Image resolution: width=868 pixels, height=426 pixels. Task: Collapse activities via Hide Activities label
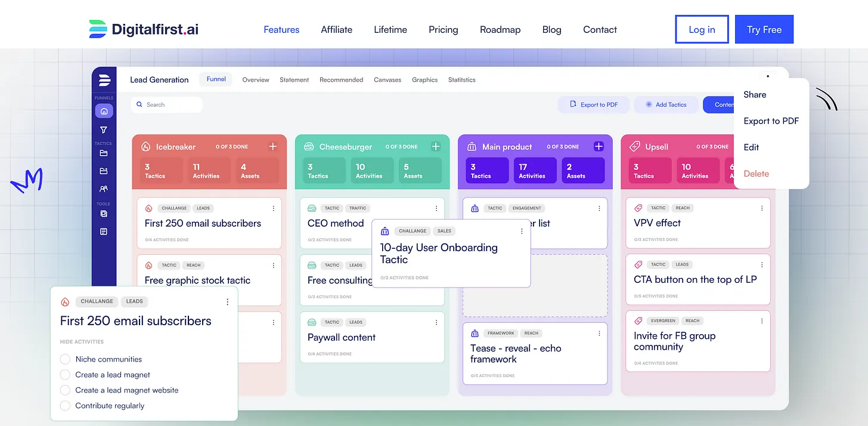point(82,342)
